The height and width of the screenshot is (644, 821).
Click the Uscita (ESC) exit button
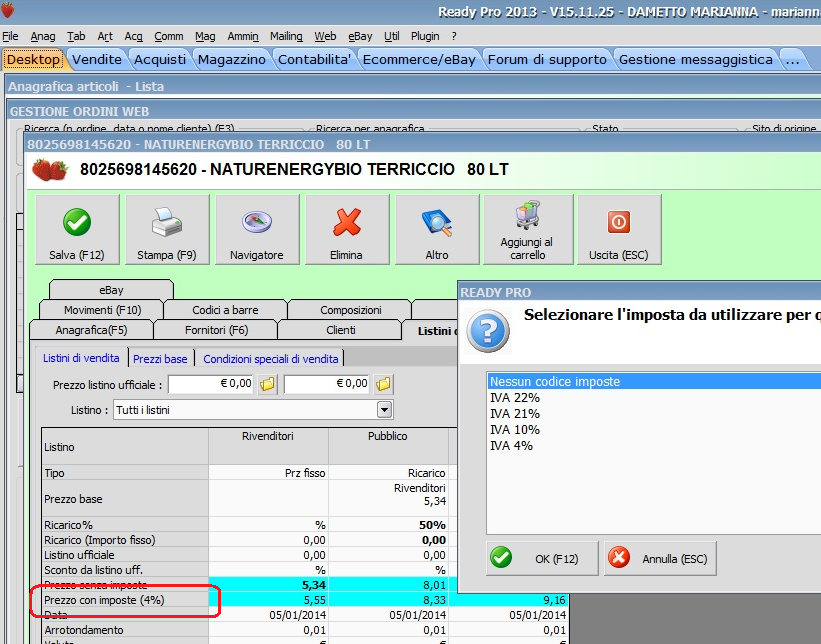[619, 229]
